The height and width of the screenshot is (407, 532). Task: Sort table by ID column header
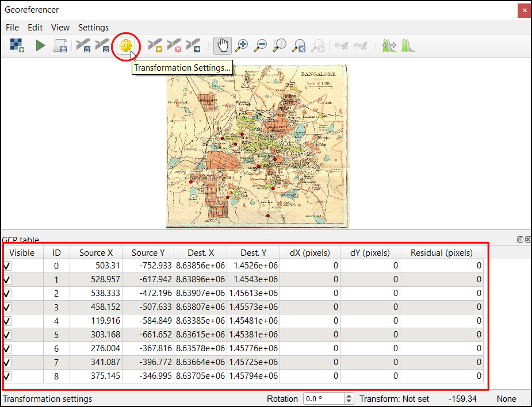click(x=57, y=253)
